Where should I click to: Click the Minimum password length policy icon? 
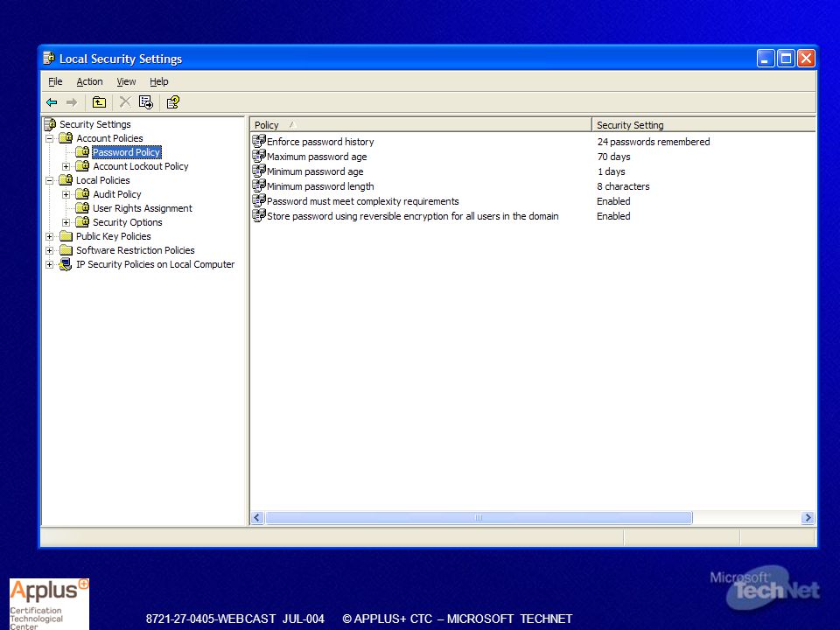pyautogui.click(x=259, y=185)
